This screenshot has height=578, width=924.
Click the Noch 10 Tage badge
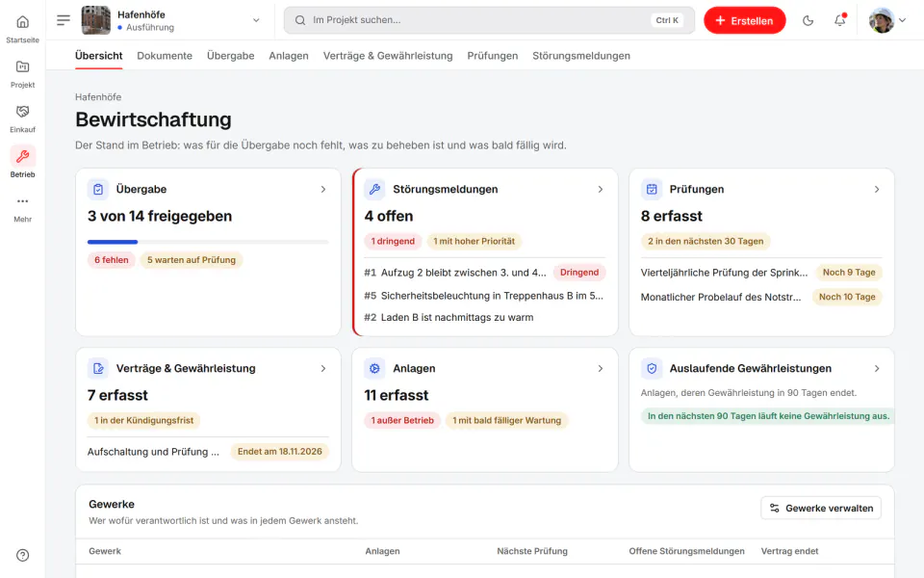point(847,297)
